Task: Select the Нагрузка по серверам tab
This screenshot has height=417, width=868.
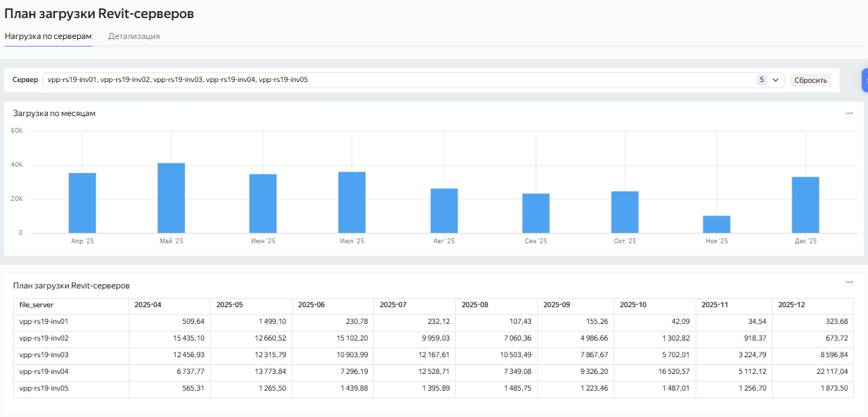Action: tap(48, 36)
